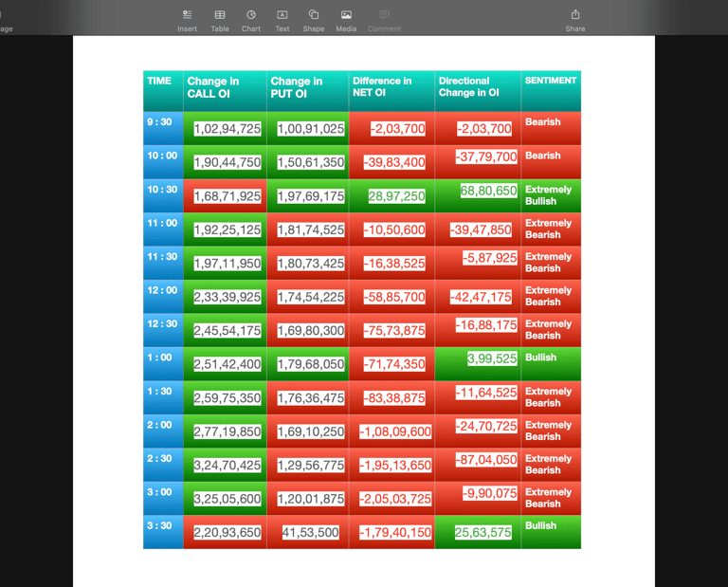Select the 'Change in PUT OI' header
The width and height of the screenshot is (728, 587).
click(x=307, y=91)
